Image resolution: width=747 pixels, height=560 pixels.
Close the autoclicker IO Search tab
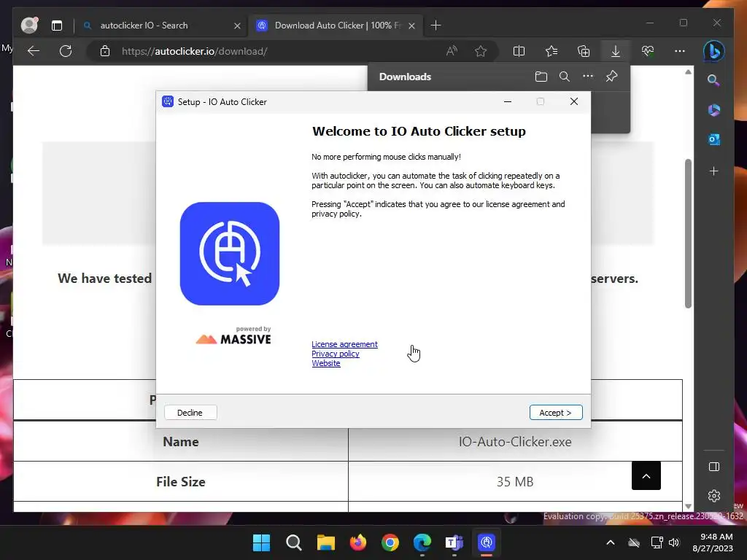[x=237, y=26]
